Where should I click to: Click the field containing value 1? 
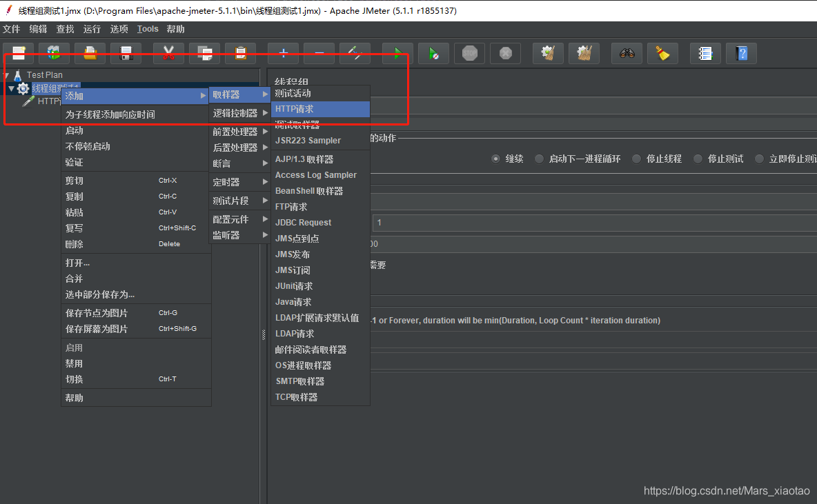pyautogui.click(x=595, y=223)
